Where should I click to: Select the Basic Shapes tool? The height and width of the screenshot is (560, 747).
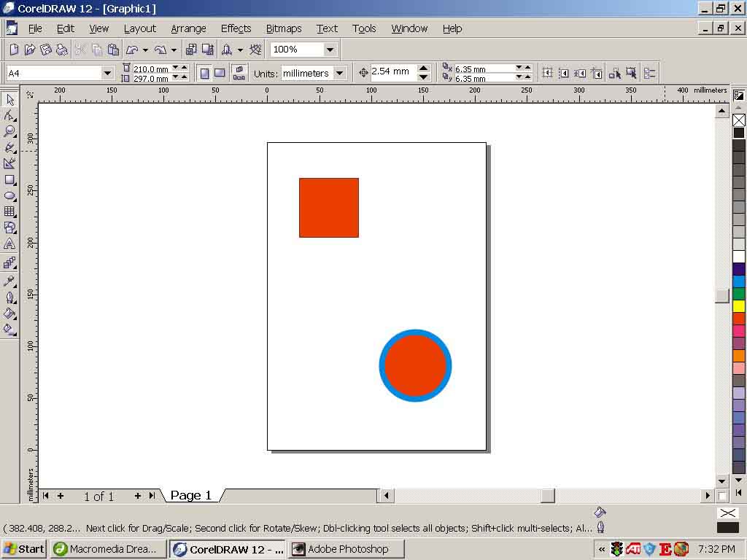tap(9, 227)
